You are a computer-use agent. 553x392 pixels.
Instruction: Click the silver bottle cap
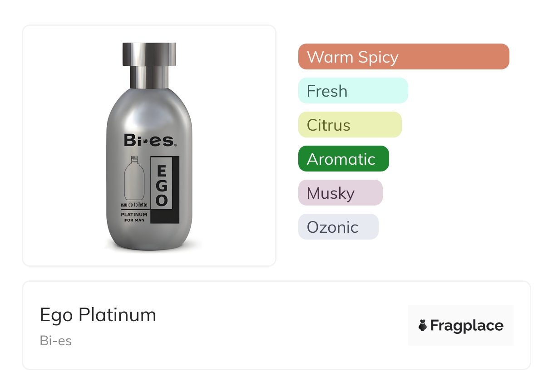149,54
